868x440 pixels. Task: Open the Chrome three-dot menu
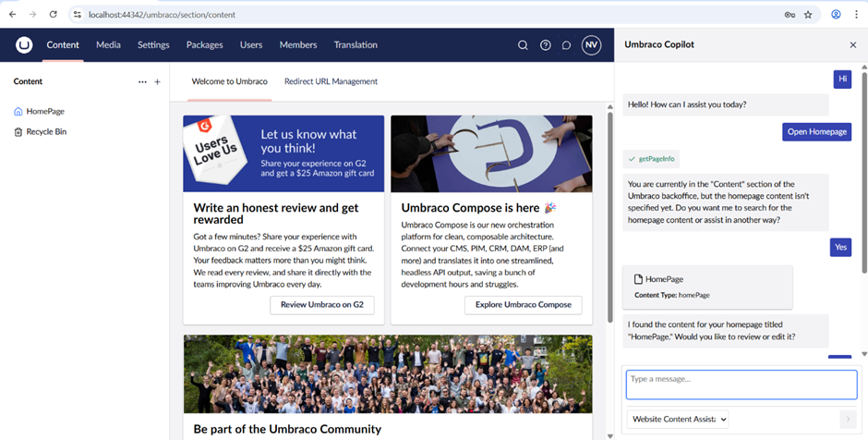856,15
